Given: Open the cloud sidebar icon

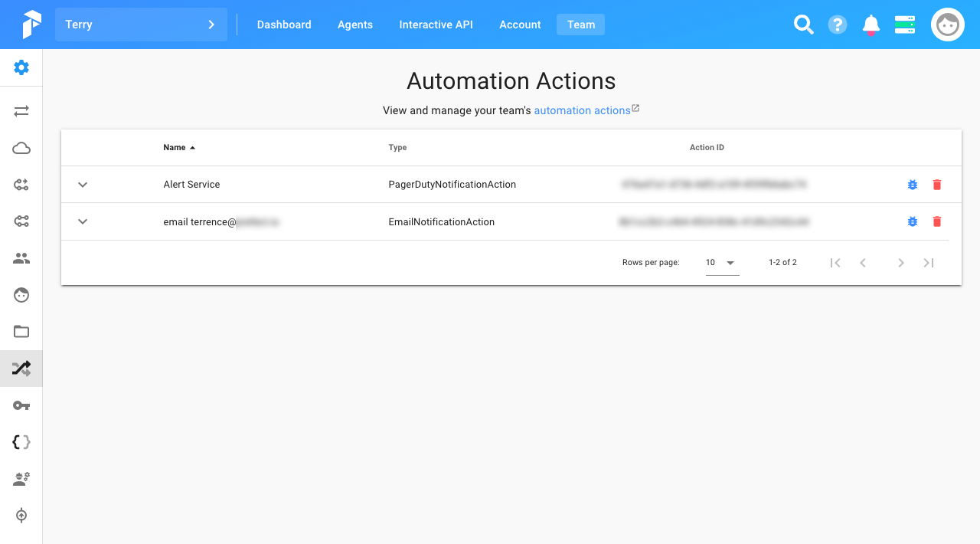Looking at the screenshot, I should [x=21, y=148].
